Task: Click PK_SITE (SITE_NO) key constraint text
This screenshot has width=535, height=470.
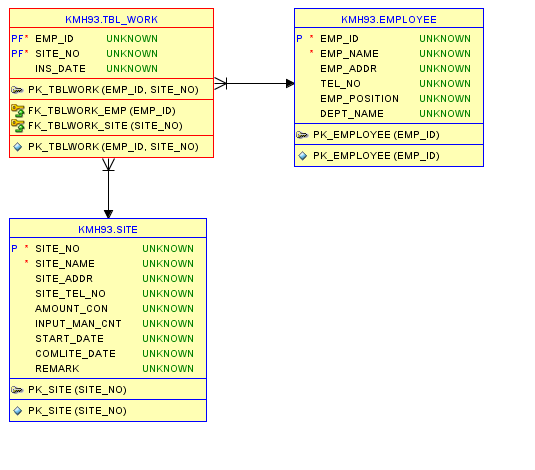Action: pos(77,390)
